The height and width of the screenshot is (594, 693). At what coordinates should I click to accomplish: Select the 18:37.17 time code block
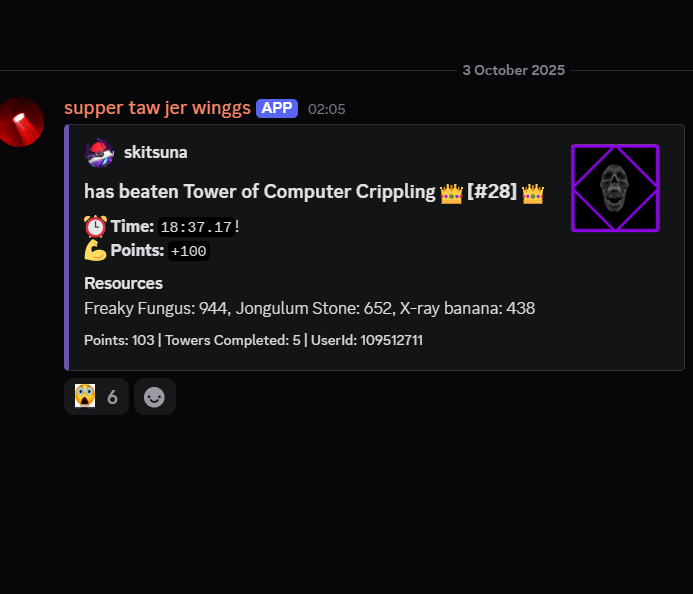(196, 227)
